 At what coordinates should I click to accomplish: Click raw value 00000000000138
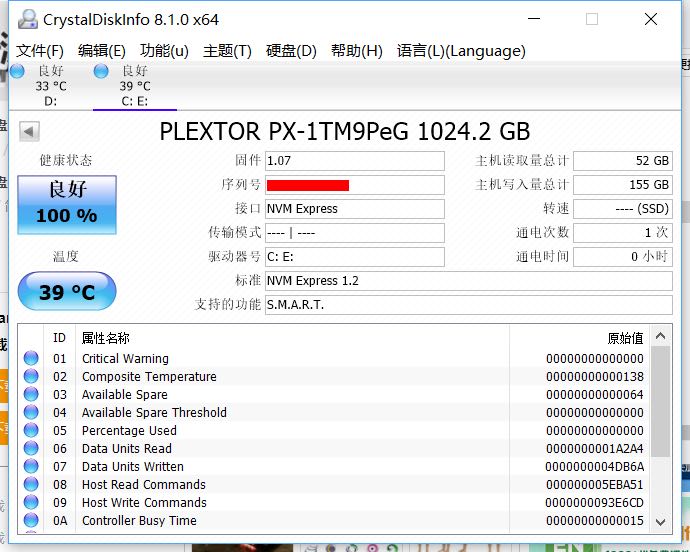(x=595, y=376)
